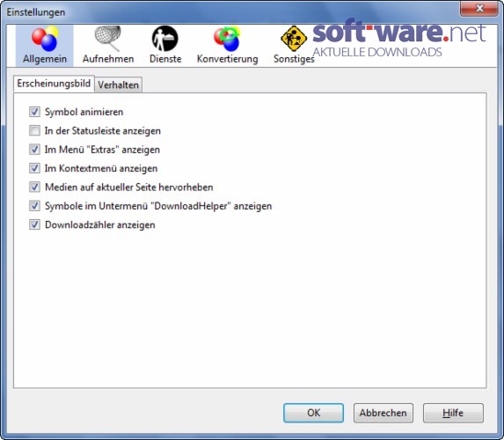Select the Erscheinungsbild tab

click(x=54, y=84)
